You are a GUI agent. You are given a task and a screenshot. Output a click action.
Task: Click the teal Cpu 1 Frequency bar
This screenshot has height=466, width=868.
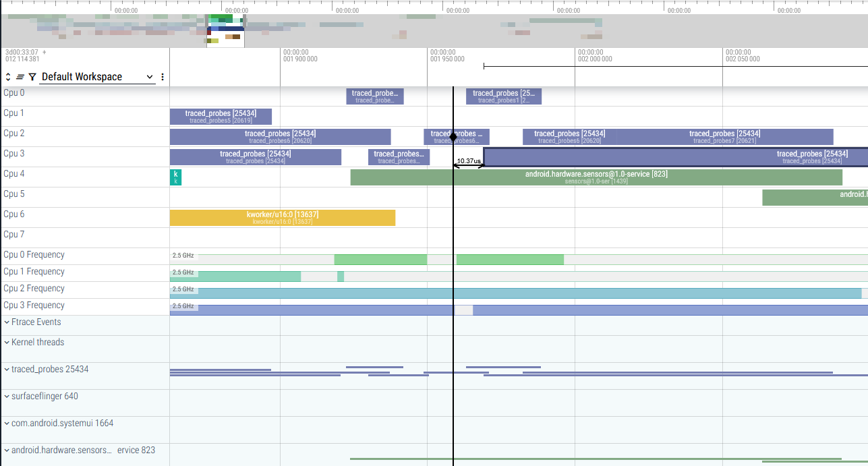click(x=235, y=276)
